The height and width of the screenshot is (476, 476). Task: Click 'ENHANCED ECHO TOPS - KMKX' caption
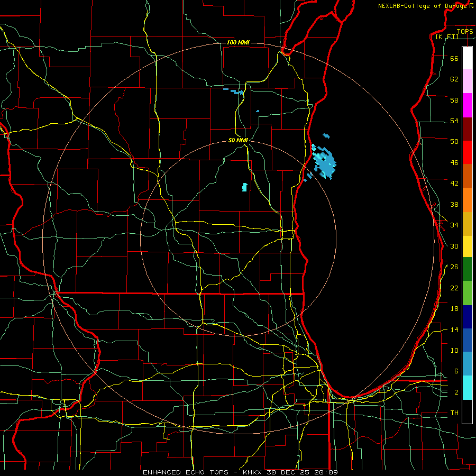pyautogui.click(x=203, y=472)
